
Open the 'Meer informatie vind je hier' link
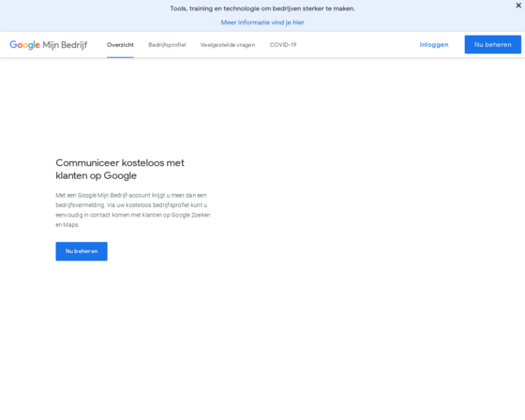tap(262, 22)
